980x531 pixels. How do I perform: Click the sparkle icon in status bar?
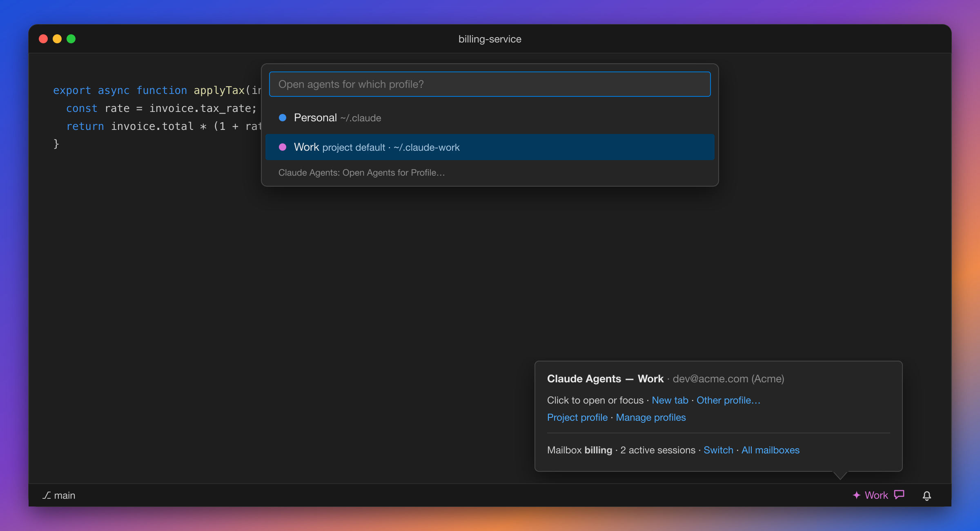pyautogui.click(x=856, y=495)
